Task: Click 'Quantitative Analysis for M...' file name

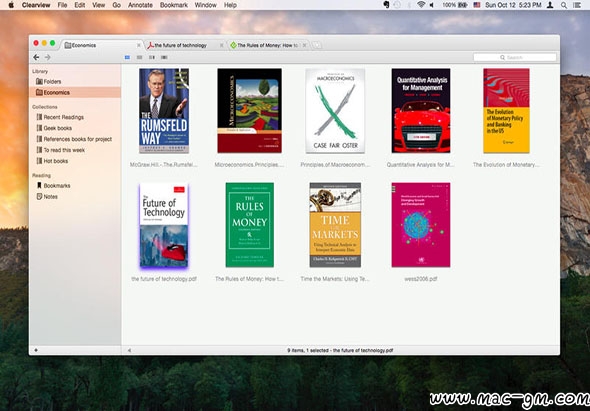Action: tap(421, 164)
